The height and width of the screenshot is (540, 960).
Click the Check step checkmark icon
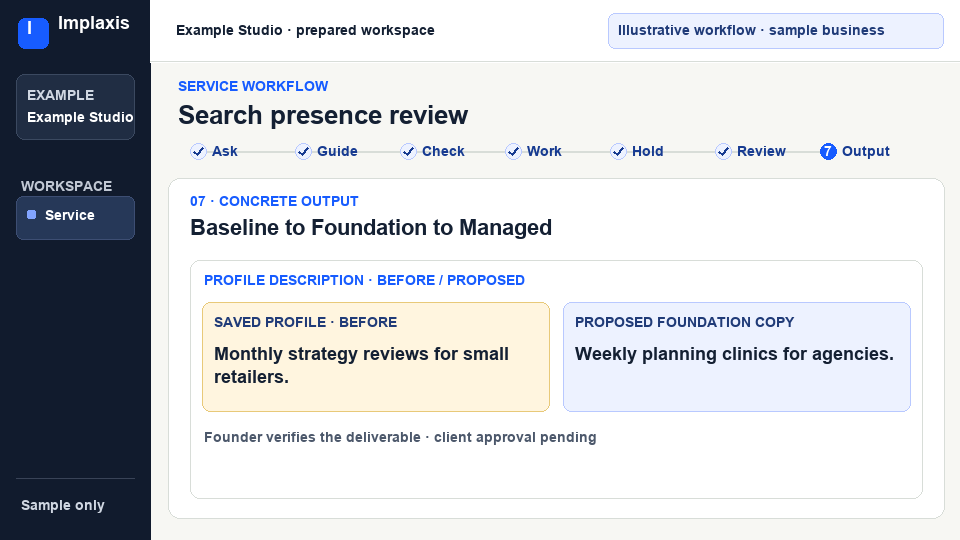[408, 151]
